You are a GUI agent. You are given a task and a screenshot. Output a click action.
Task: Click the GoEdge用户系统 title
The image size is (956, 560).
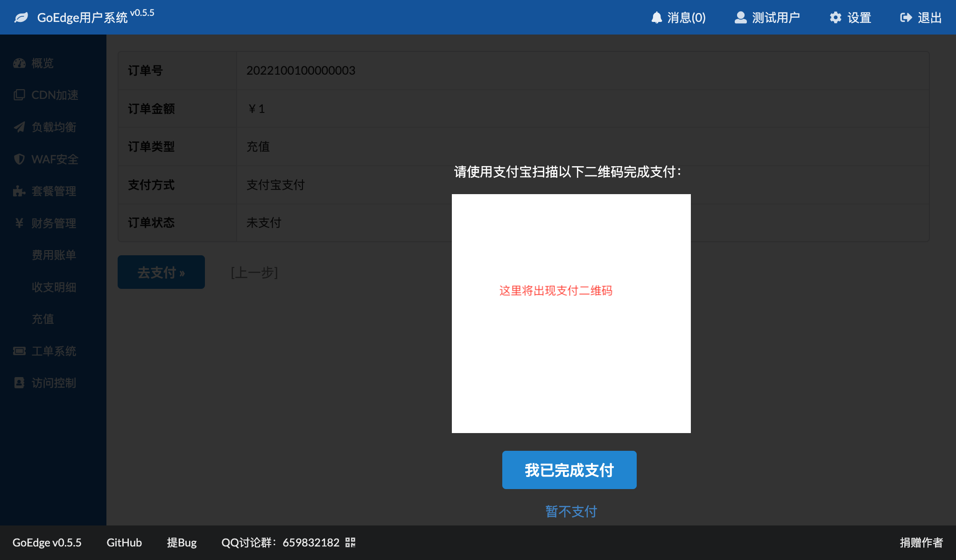pos(82,18)
